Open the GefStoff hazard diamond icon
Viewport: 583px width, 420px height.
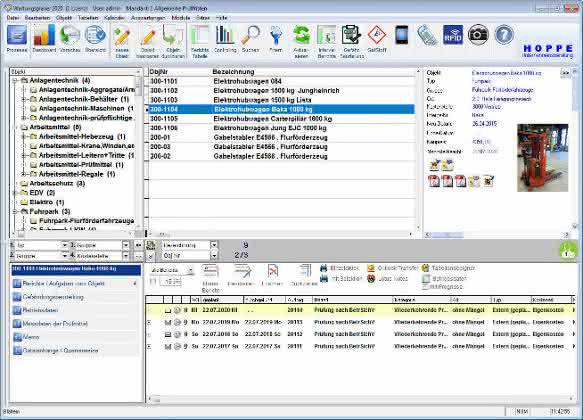coord(377,35)
